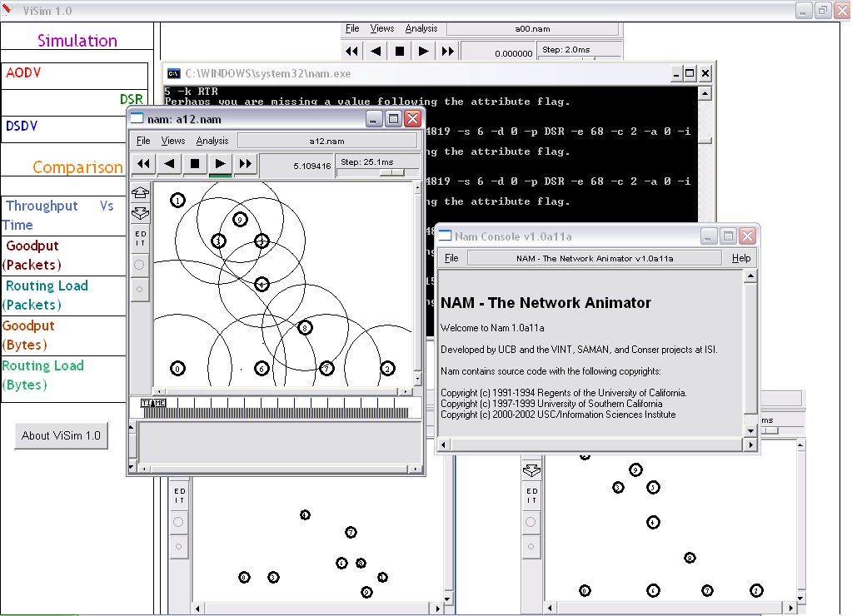Image resolution: width=852 pixels, height=616 pixels.
Task: Open Views menu in a00.nam window
Action: click(x=382, y=28)
